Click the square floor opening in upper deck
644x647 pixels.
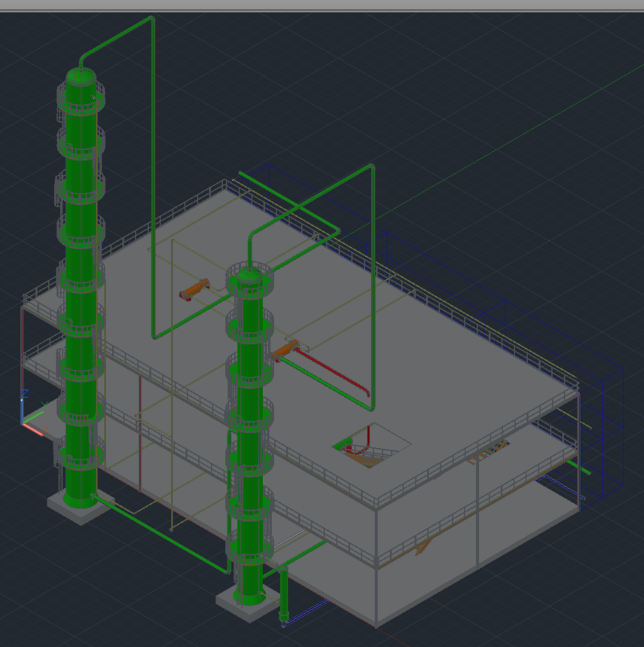click(x=372, y=445)
